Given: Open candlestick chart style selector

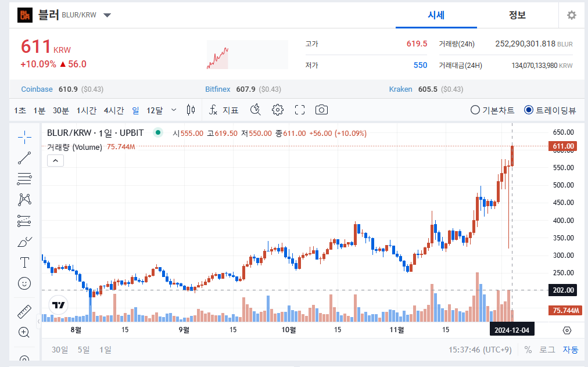Looking at the screenshot, I should (x=191, y=110).
